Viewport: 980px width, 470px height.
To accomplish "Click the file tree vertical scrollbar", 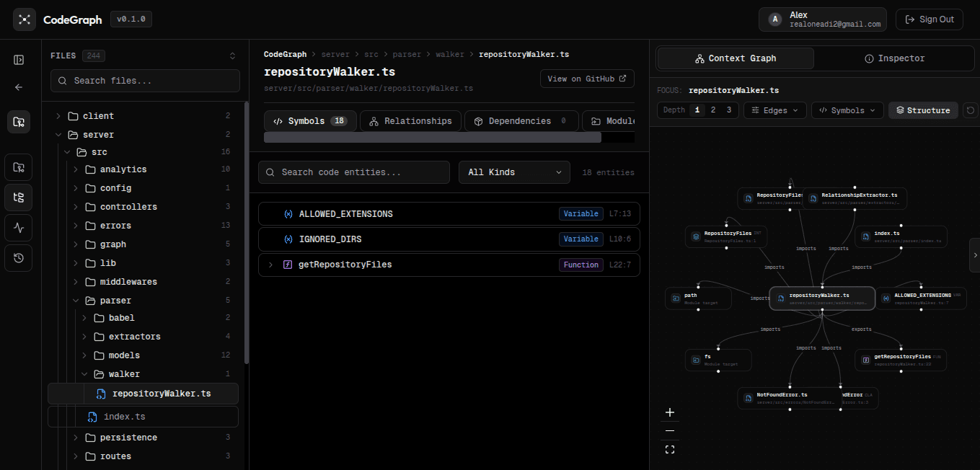I will pyautogui.click(x=247, y=232).
